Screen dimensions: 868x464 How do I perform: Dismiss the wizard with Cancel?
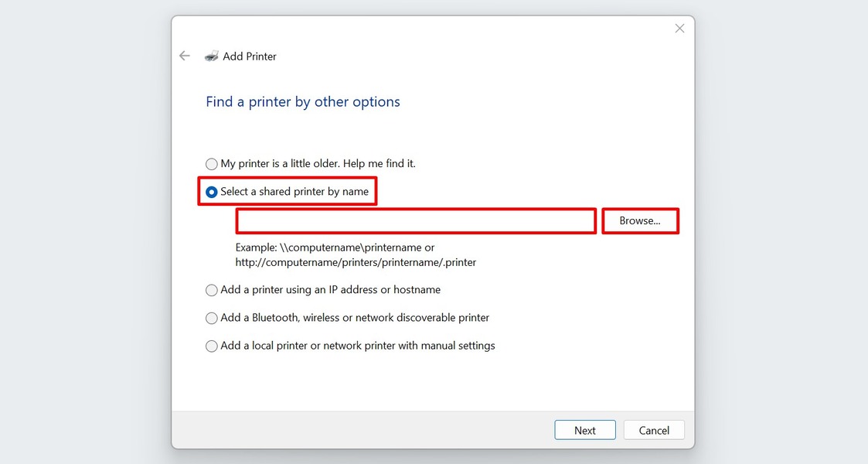click(653, 430)
